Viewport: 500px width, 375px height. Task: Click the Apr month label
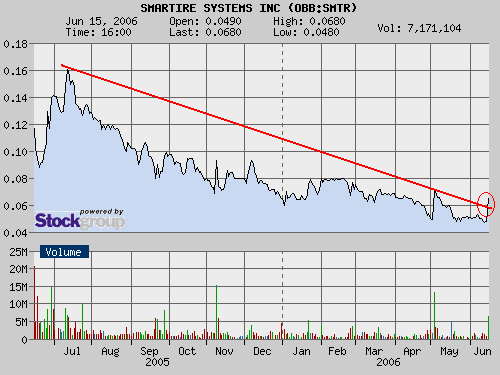click(x=412, y=351)
